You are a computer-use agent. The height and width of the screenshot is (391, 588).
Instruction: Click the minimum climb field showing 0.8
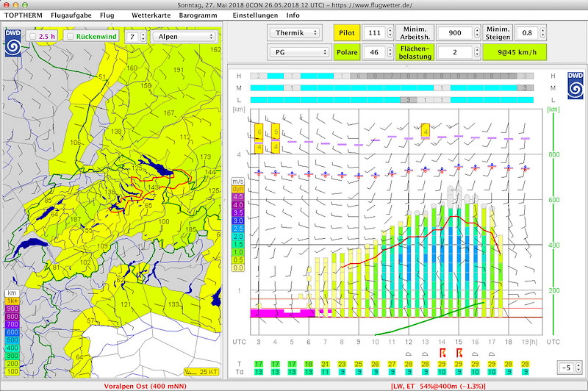point(527,32)
